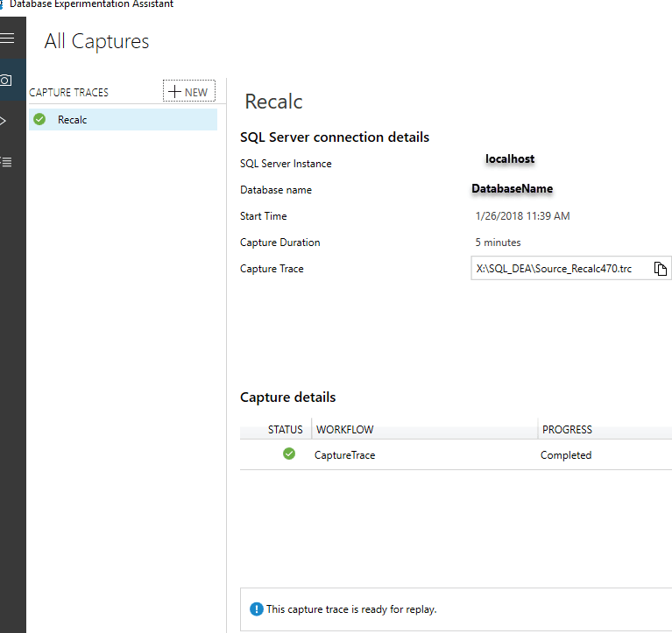The height and width of the screenshot is (633, 672).
Task: Click the app icon in title bar
Action: [x=3, y=4]
